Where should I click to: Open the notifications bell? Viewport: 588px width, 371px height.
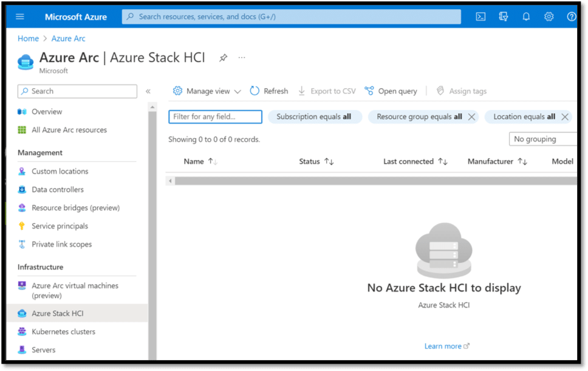(526, 16)
